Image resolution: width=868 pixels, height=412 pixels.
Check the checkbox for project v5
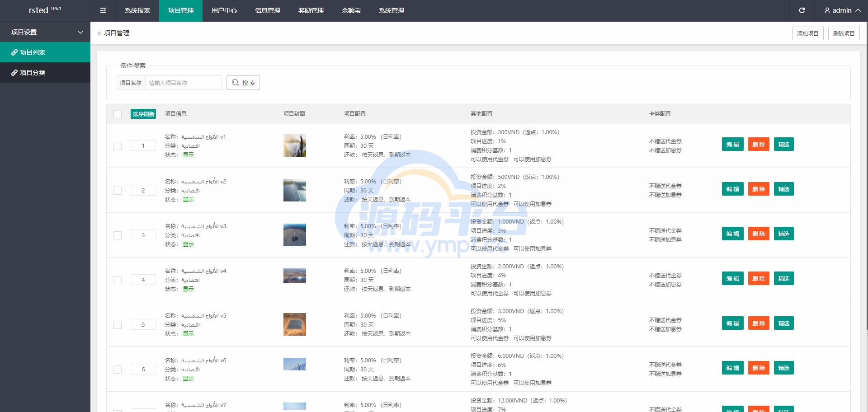tap(118, 325)
